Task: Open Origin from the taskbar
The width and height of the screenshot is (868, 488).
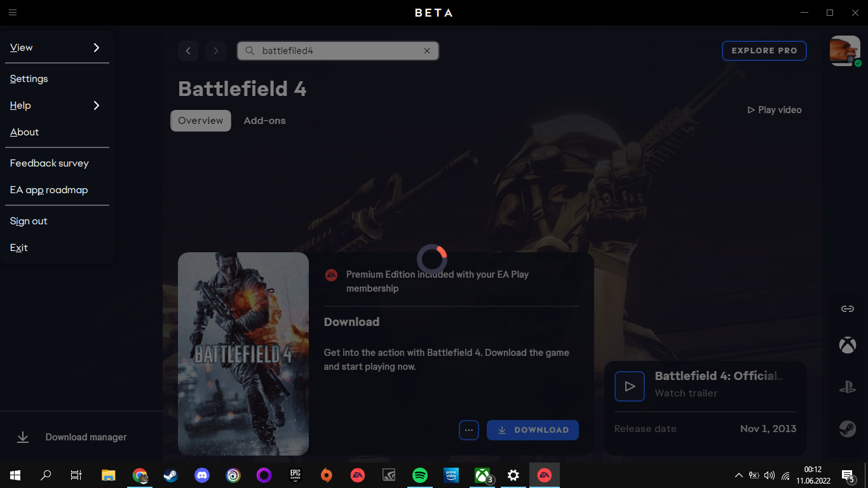Action: (x=327, y=475)
